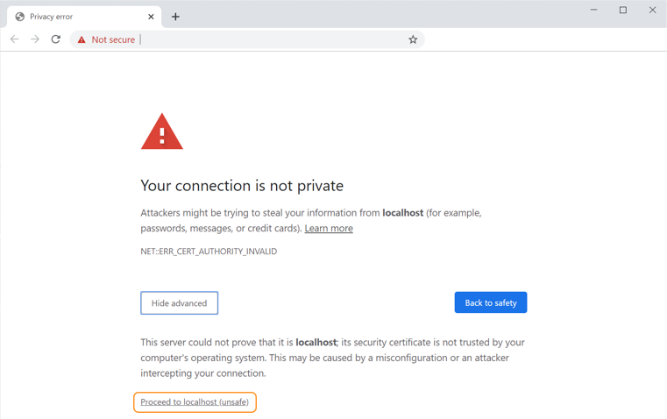The height and width of the screenshot is (419, 667).
Task: Bookmark this page with the star icon
Action: [x=413, y=40]
